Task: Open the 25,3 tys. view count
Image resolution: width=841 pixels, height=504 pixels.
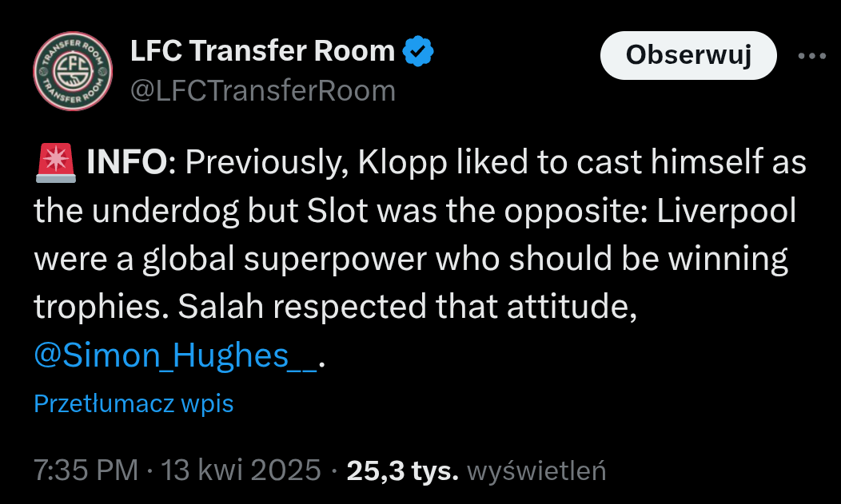Action: tap(403, 470)
